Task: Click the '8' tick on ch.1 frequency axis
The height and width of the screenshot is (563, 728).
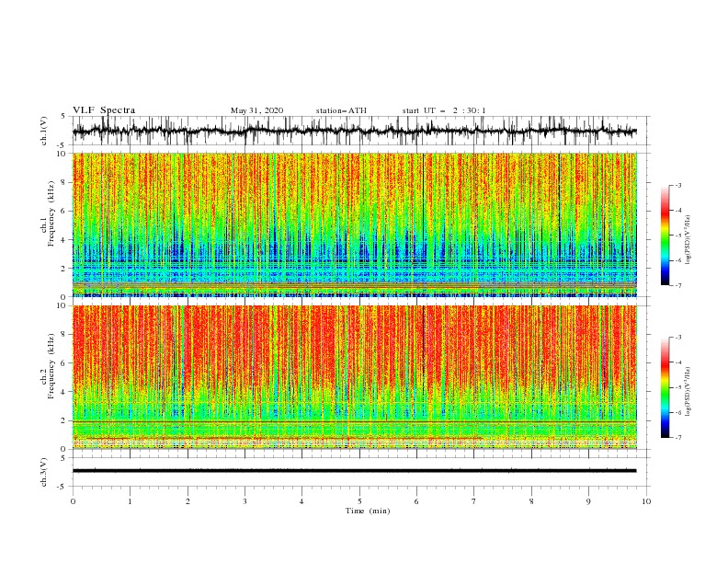Action: coord(64,182)
